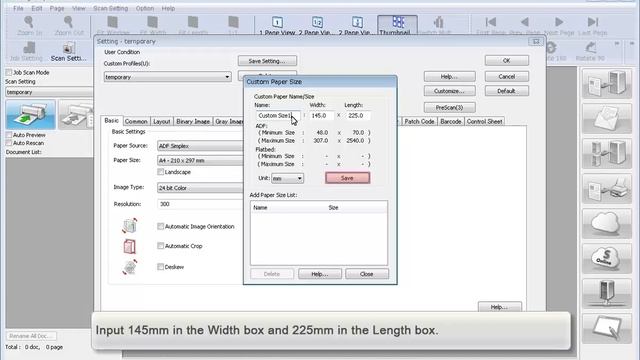640x360 pixels.
Task: Expand the Image Type dropdown
Action: [x=200, y=188]
